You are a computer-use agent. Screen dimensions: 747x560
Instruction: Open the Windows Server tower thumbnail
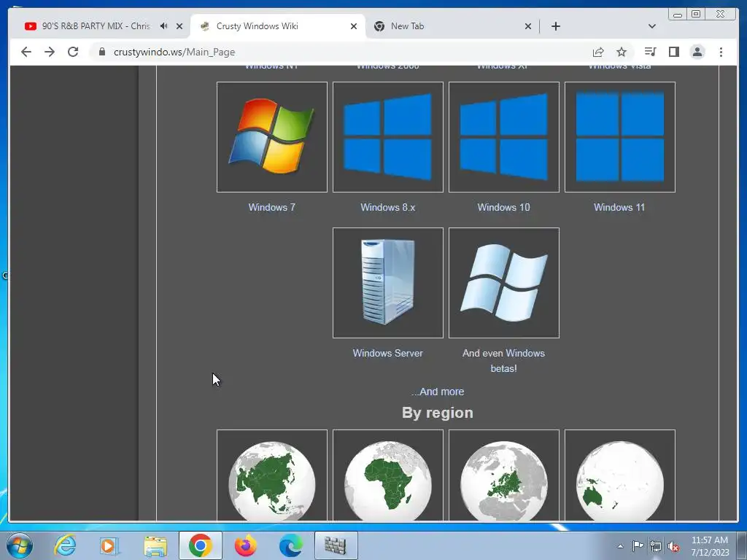388,283
